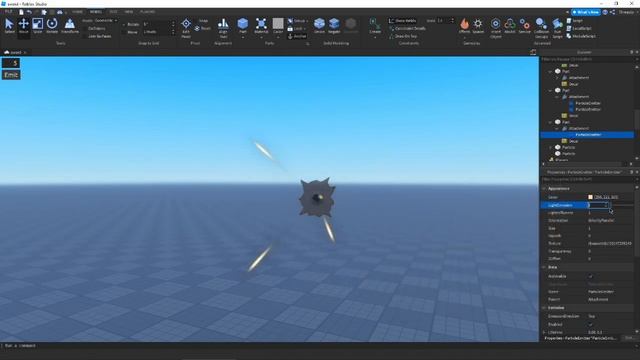Toggle the Archivable property checkbox

(x=590, y=276)
